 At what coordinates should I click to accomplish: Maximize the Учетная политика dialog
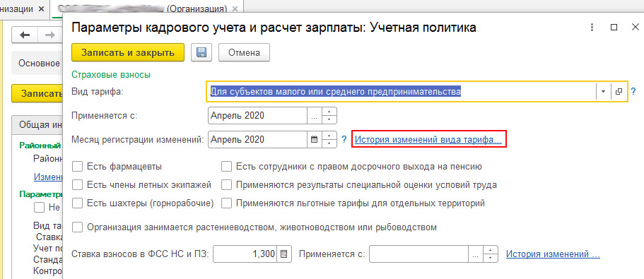point(614,28)
